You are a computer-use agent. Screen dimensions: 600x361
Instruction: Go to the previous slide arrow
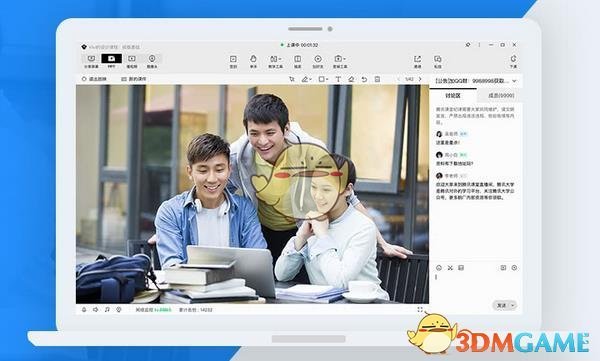(x=398, y=79)
